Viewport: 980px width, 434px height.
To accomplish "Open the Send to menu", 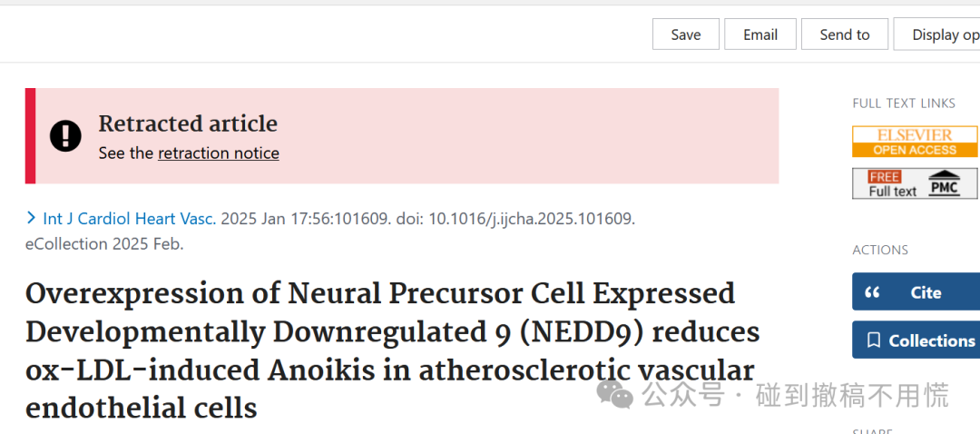I will point(845,35).
